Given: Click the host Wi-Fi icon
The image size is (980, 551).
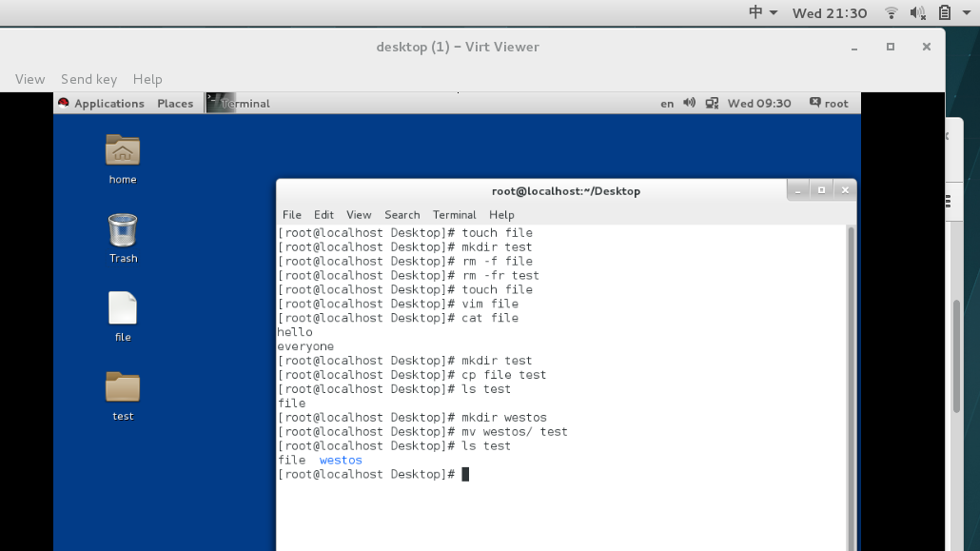Looking at the screenshot, I should pos(892,12).
